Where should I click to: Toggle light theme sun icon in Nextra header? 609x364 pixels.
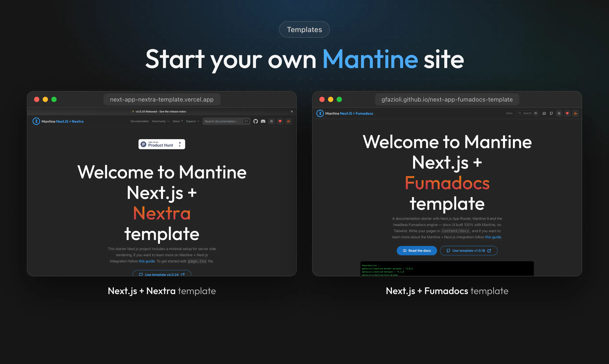click(x=271, y=121)
